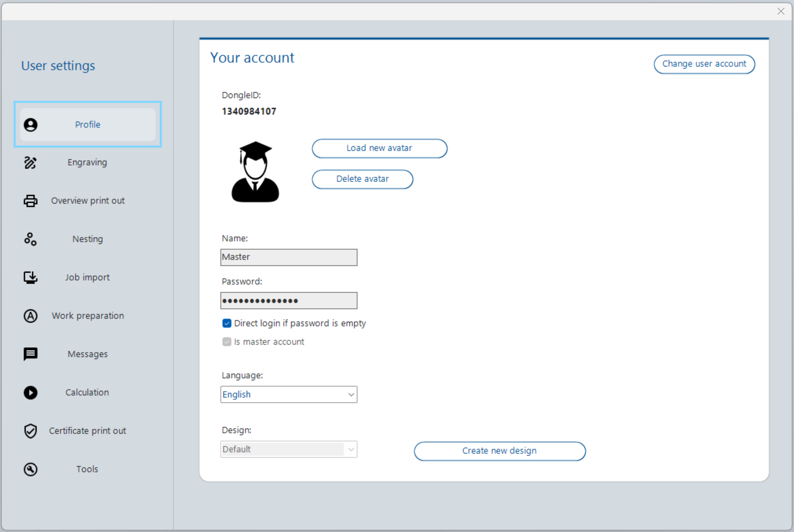Open the Calculation section
Image resolution: width=794 pixels, height=532 pixels.
(x=87, y=392)
